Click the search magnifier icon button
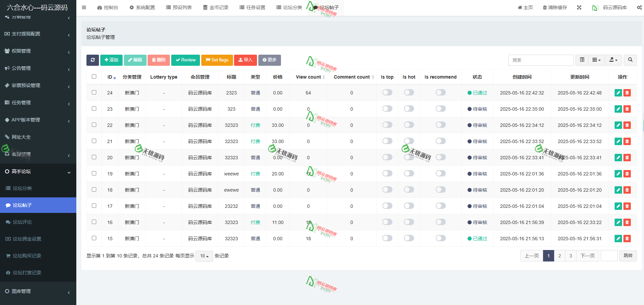 tap(630, 60)
